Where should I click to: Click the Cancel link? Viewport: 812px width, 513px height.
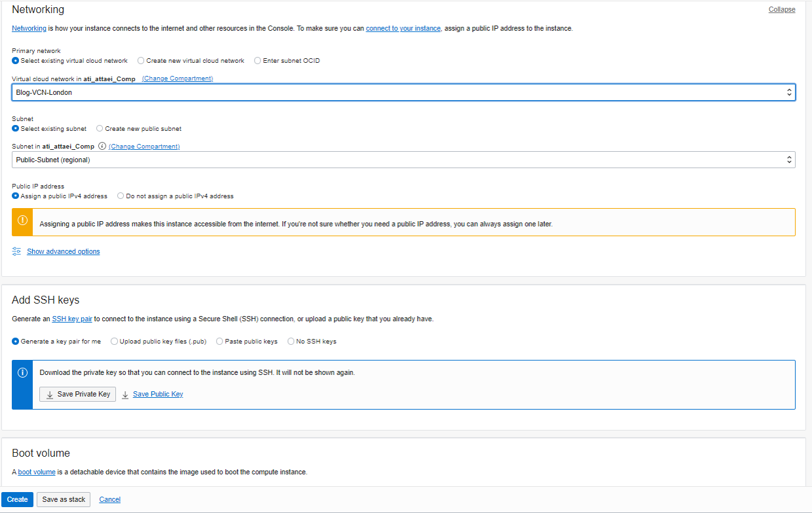coord(109,499)
